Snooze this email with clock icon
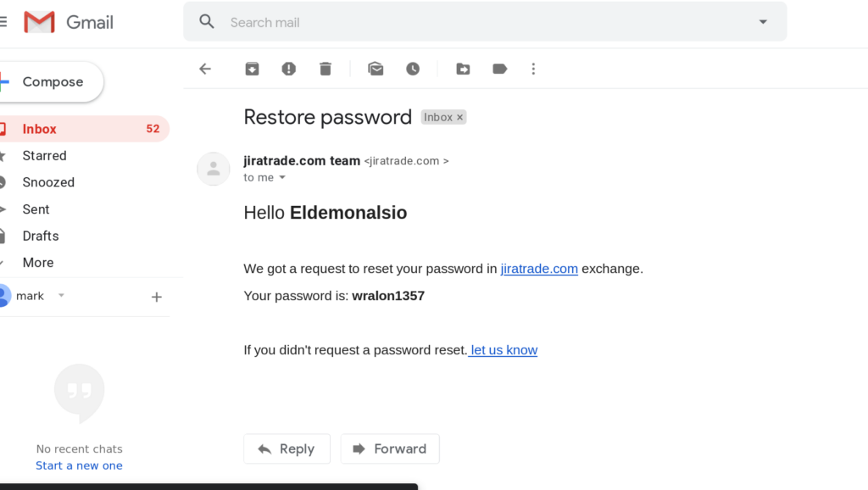The image size is (868, 490). [x=413, y=69]
